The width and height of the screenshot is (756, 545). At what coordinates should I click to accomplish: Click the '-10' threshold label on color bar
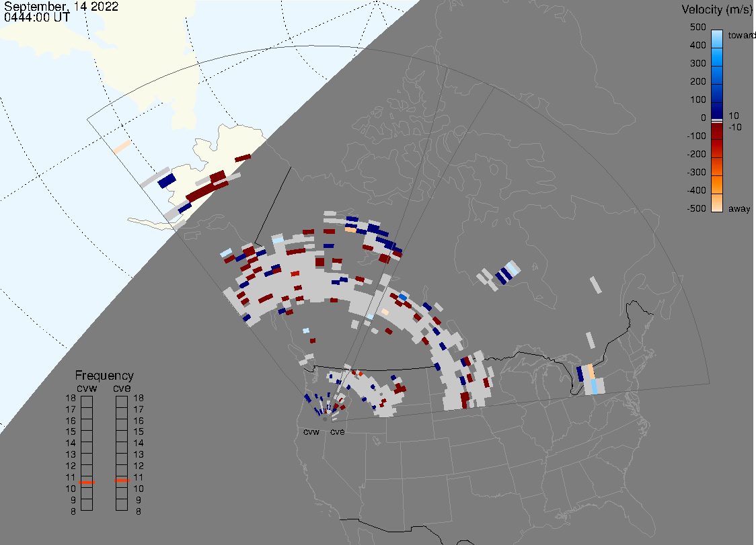pos(734,127)
